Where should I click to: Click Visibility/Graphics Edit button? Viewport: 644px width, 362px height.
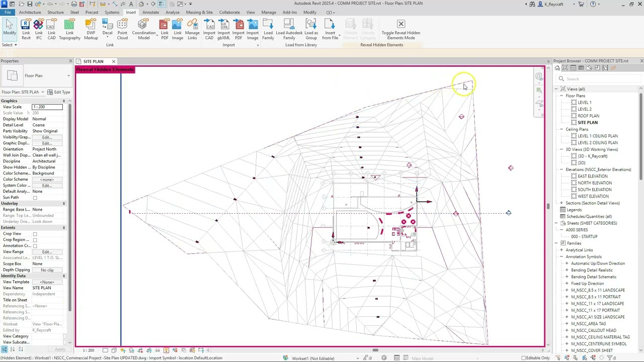tap(47, 137)
